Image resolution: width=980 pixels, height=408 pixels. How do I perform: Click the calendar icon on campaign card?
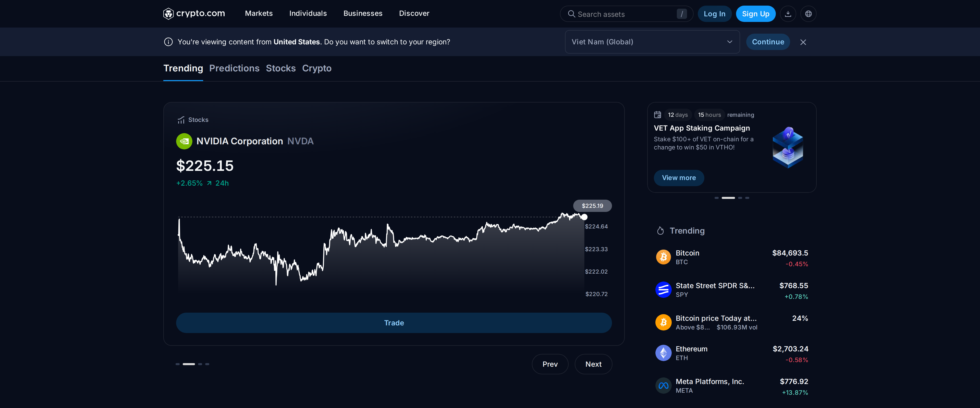point(657,114)
